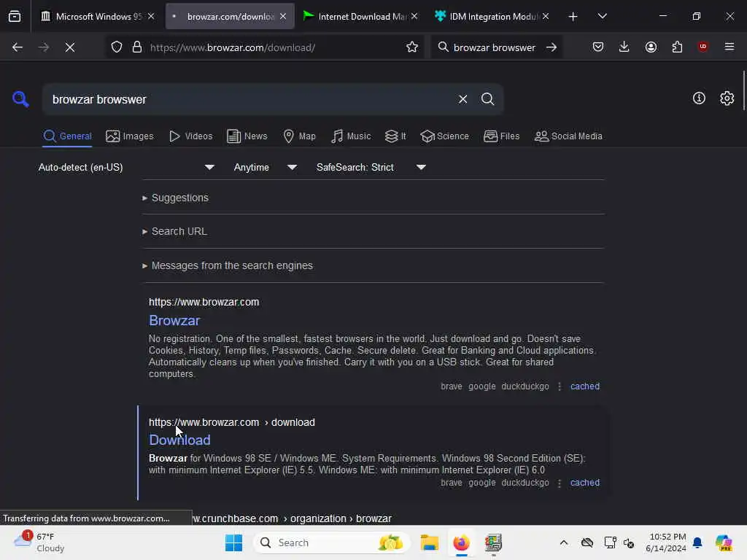
Task: Select the Science search category
Action: (444, 136)
